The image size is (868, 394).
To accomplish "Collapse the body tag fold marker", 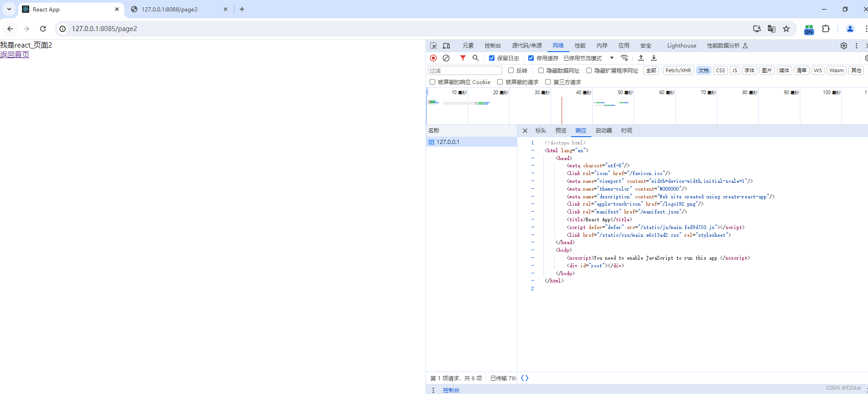I will (532, 250).
